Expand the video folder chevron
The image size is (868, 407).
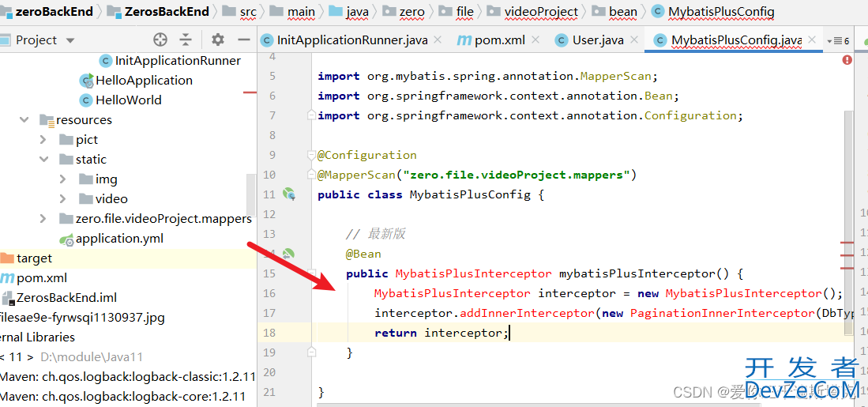(63, 199)
